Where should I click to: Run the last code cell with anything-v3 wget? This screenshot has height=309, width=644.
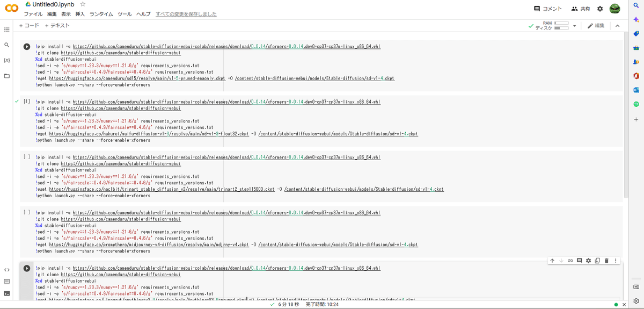pos(27,268)
